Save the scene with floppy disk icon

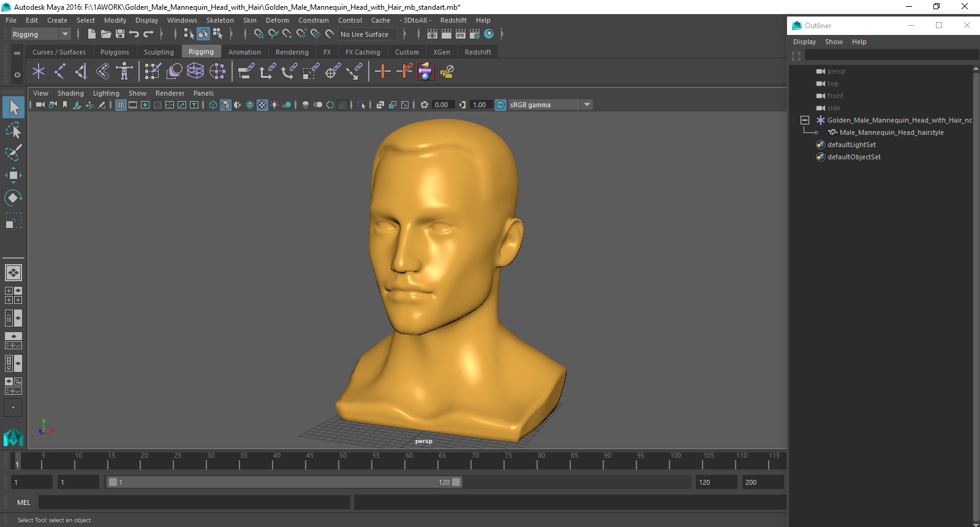click(x=120, y=34)
